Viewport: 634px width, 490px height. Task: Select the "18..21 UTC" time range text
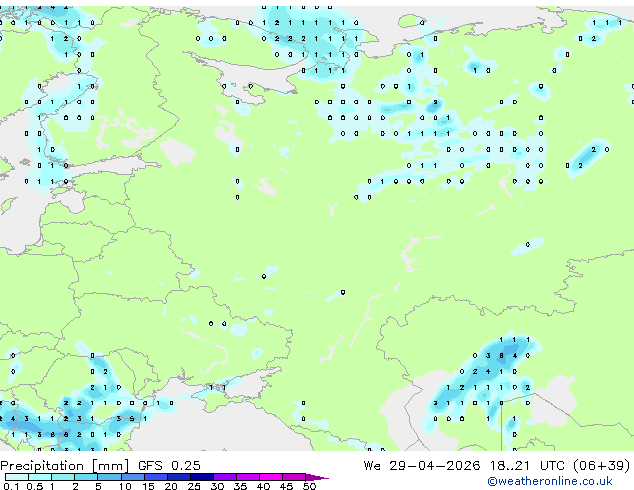tap(527, 466)
